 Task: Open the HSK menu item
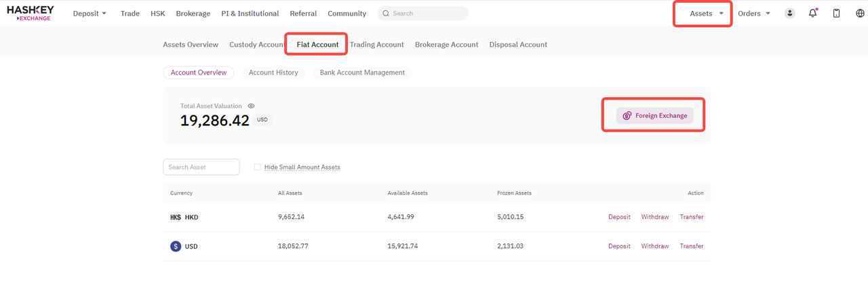pos(157,14)
